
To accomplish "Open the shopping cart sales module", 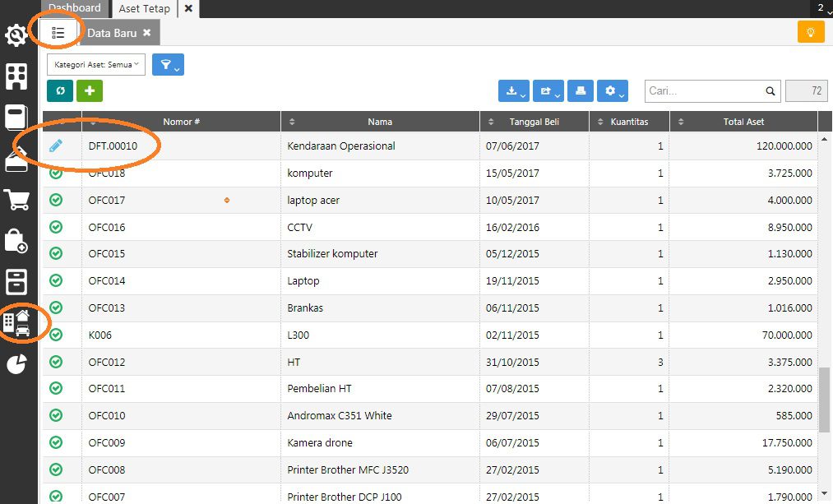I will click(x=16, y=200).
